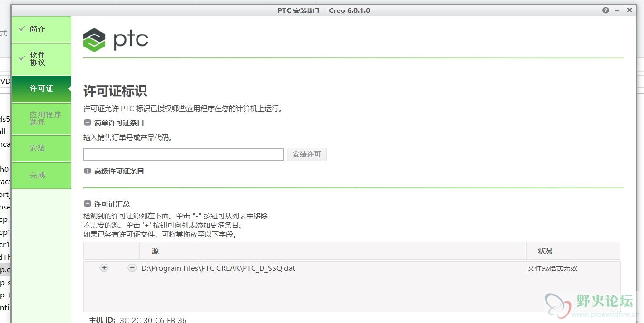Select the D:\Program Files\PTC CREAK\PTC_D_SSQ.dat entry

pos(218,268)
